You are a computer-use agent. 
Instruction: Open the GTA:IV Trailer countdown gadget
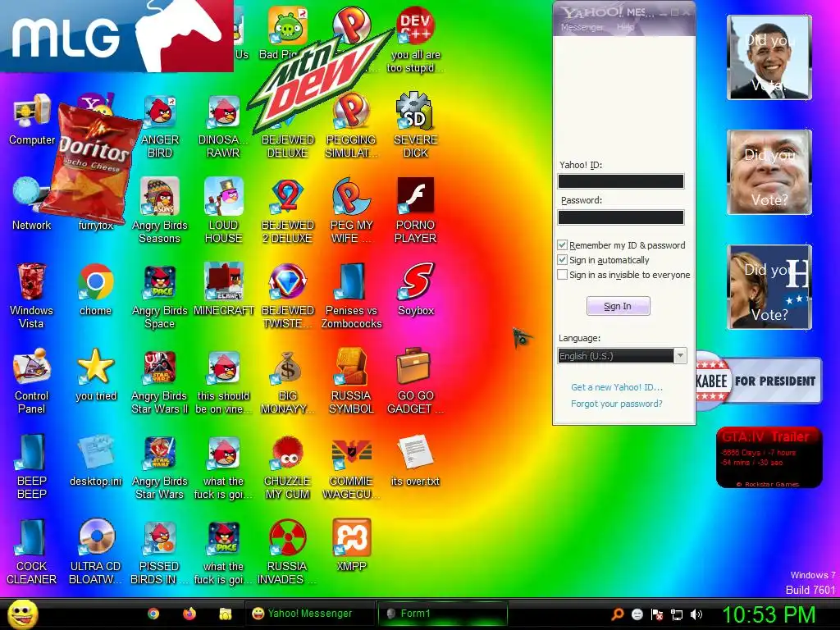pyautogui.click(x=769, y=458)
